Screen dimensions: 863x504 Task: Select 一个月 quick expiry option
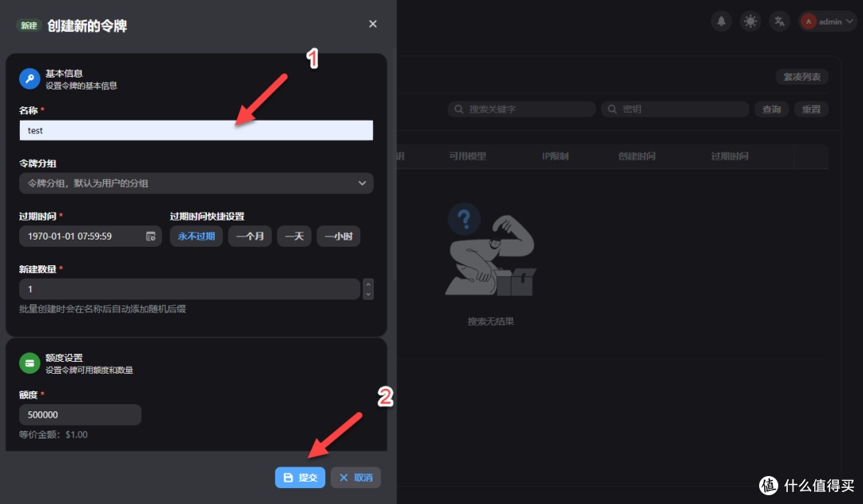click(250, 236)
